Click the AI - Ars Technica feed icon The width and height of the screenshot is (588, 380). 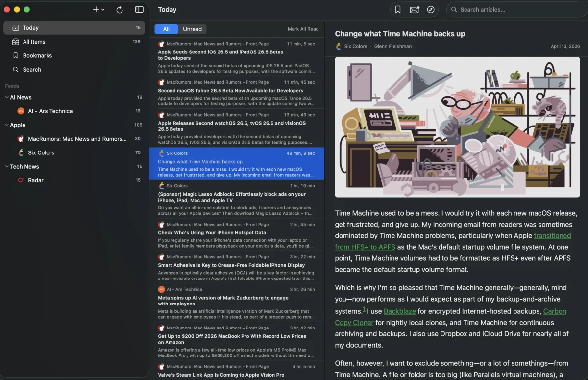point(20,111)
